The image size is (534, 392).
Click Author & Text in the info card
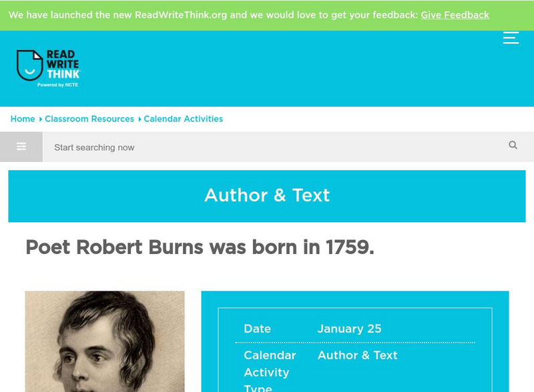click(357, 355)
